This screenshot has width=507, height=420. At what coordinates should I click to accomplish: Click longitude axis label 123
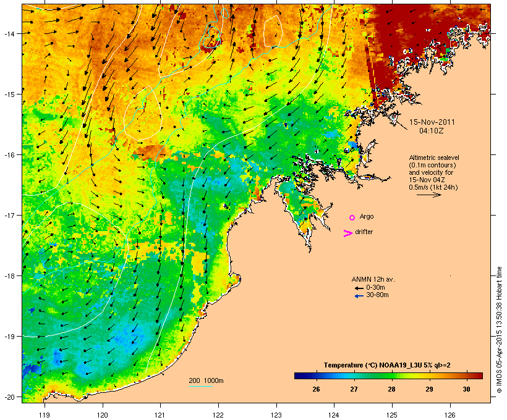276,415
